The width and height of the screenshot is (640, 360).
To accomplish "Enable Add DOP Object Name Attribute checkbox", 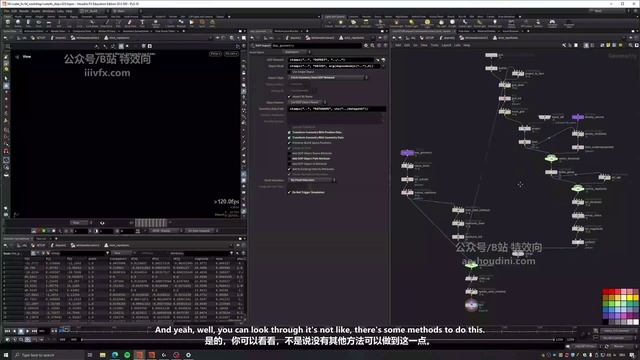I will point(289,153).
